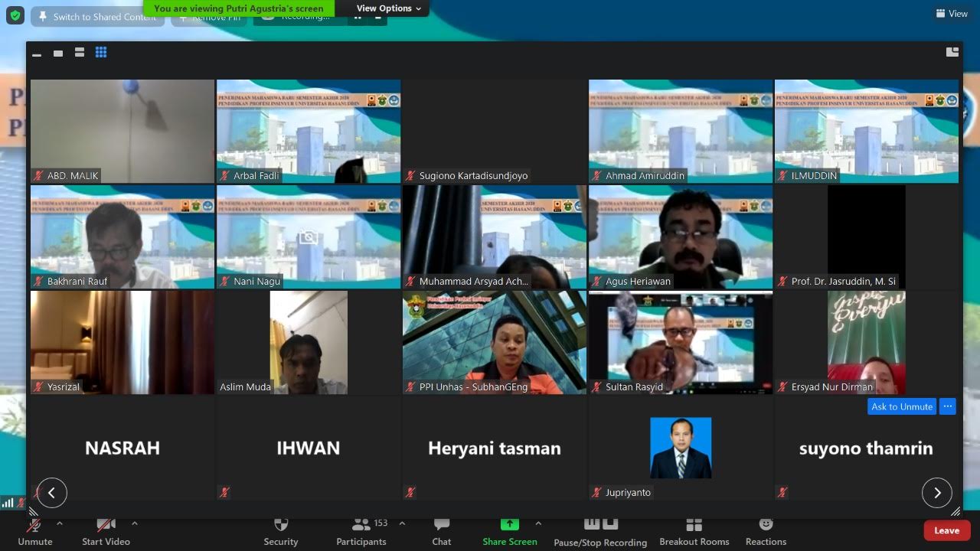This screenshot has width=980, height=551.
Task: Open the Chat panel
Action: [x=442, y=530]
